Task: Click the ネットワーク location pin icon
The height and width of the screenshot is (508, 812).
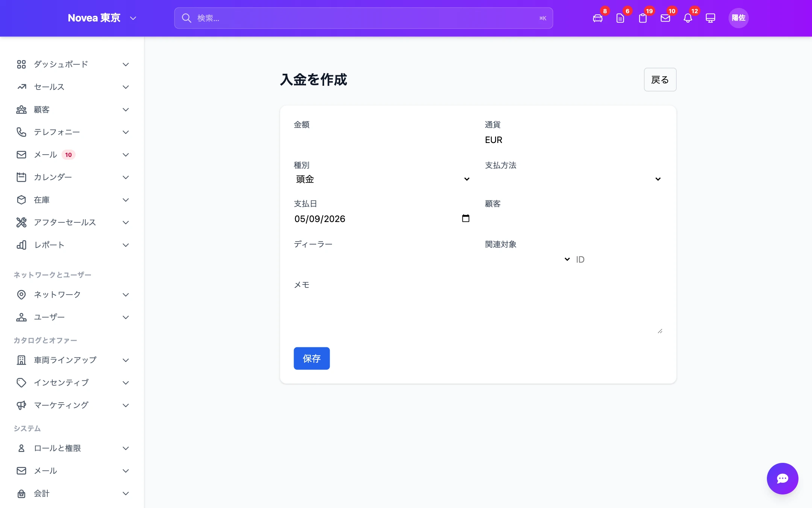Action: click(21, 295)
